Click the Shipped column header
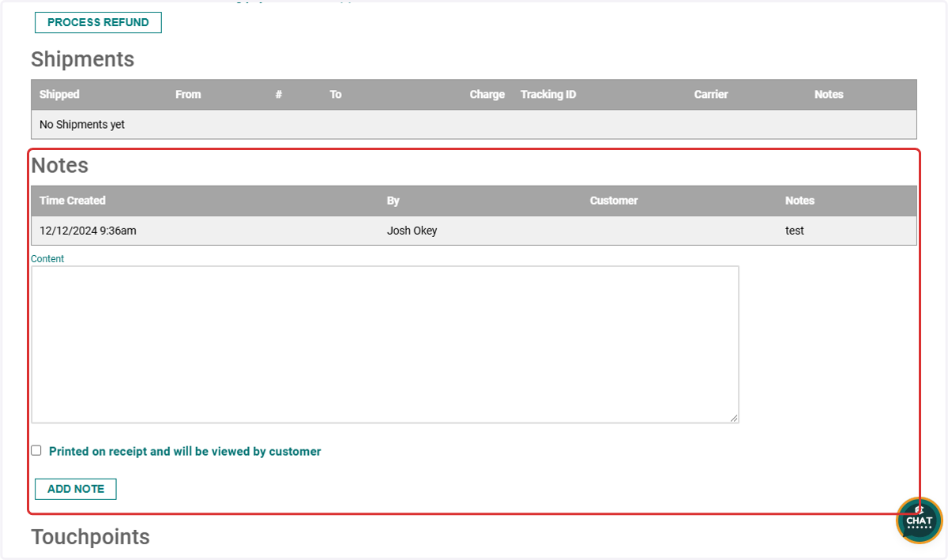 [x=59, y=94]
